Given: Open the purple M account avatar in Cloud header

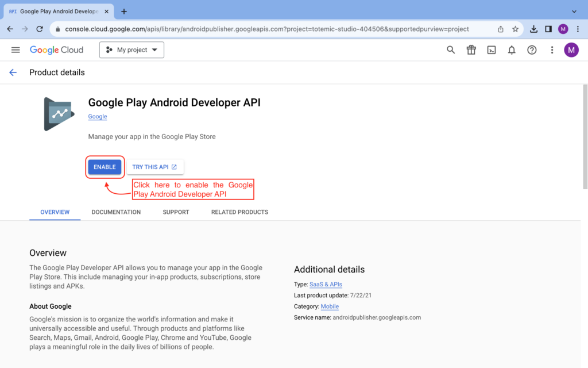Looking at the screenshot, I should (571, 50).
